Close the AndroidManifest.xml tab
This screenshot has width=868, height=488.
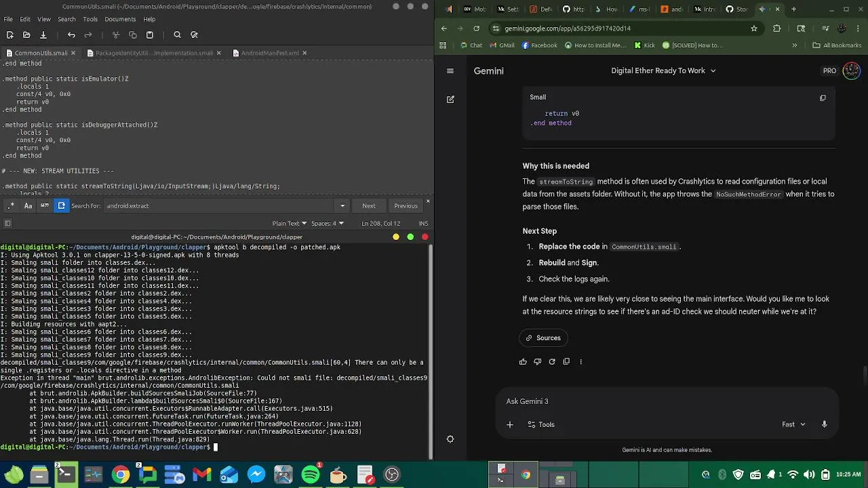click(x=304, y=53)
